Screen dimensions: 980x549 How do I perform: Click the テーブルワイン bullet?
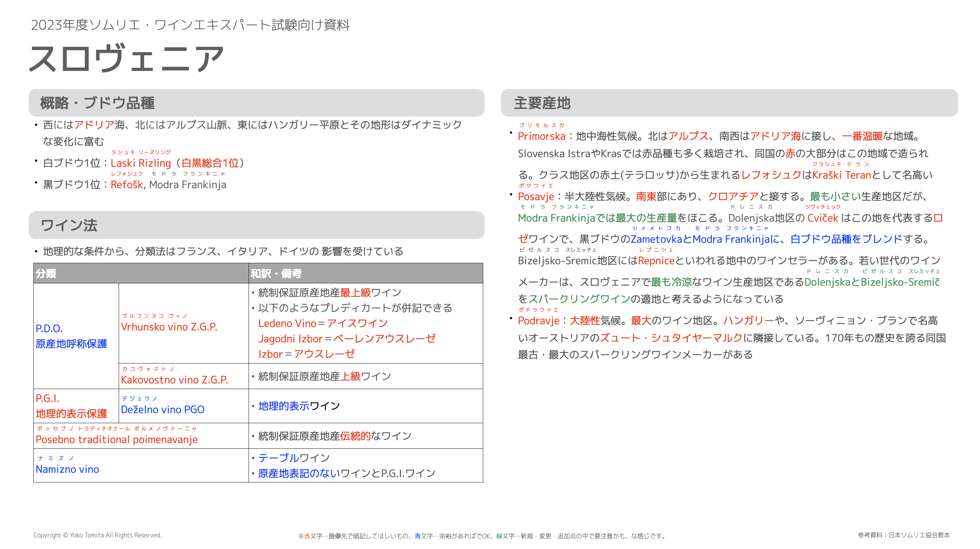[x=291, y=458]
